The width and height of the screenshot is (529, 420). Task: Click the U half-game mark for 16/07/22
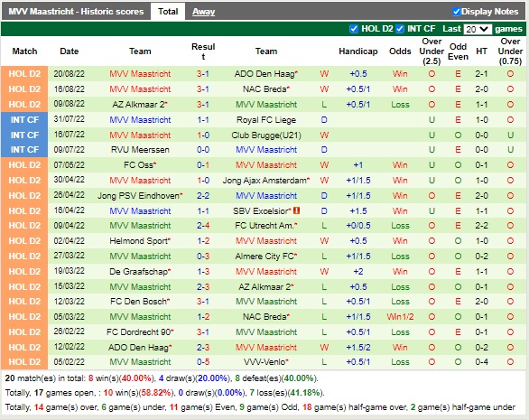[510, 135]
